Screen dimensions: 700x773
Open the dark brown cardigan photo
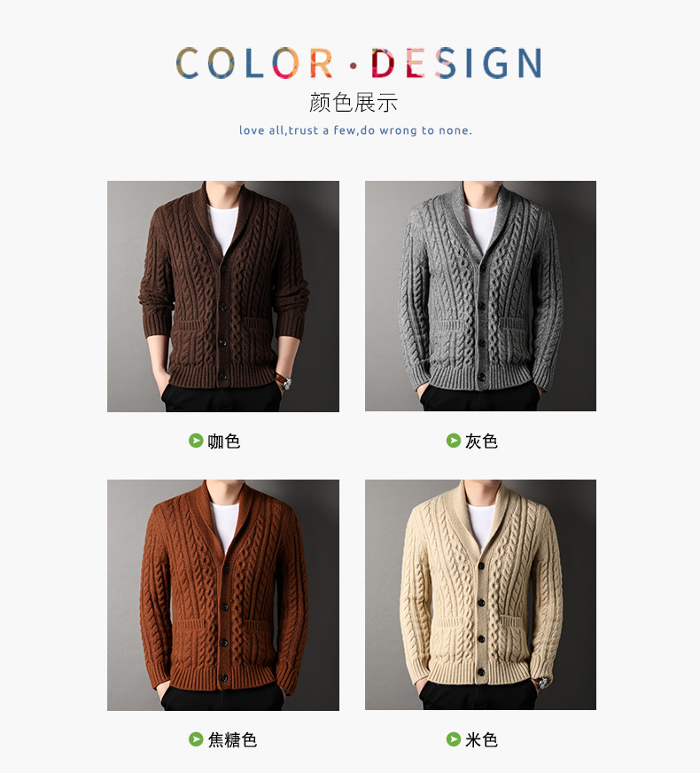[x=223, y=296]
